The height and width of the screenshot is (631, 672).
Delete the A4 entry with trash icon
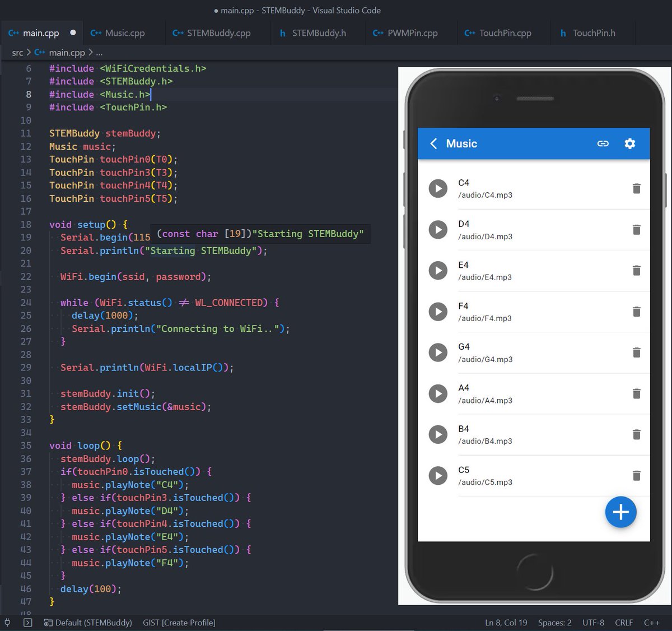click(636, 393)
